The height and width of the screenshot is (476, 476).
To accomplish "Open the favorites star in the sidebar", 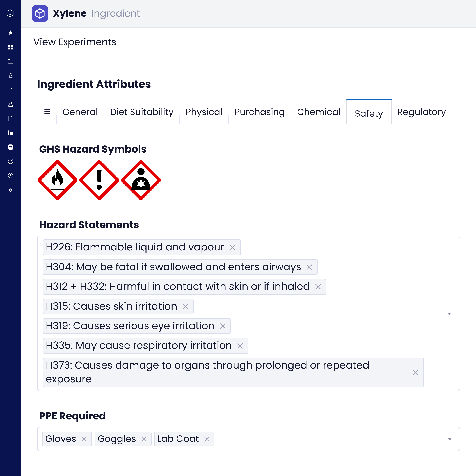I will coord(10,33).
